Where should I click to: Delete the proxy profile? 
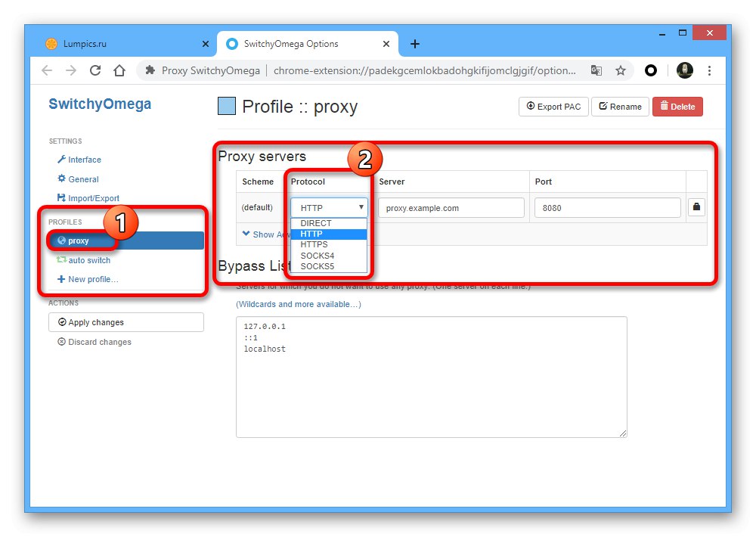click(x=677, y=107)
